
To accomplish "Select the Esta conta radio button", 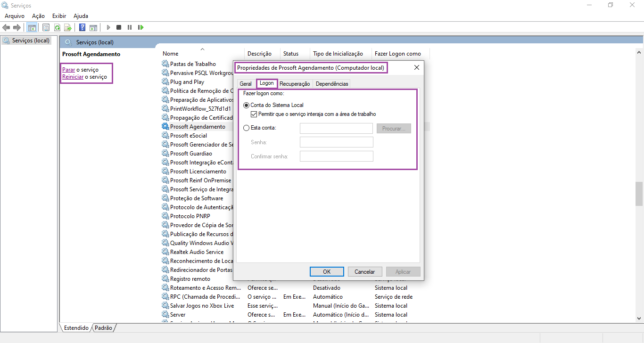I will pos(246,128).
